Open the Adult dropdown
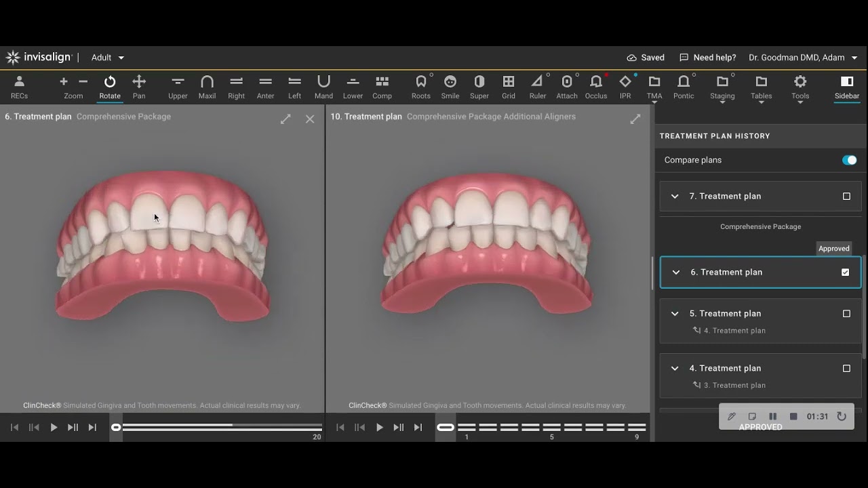868x488 pixels. coord(108,58)
